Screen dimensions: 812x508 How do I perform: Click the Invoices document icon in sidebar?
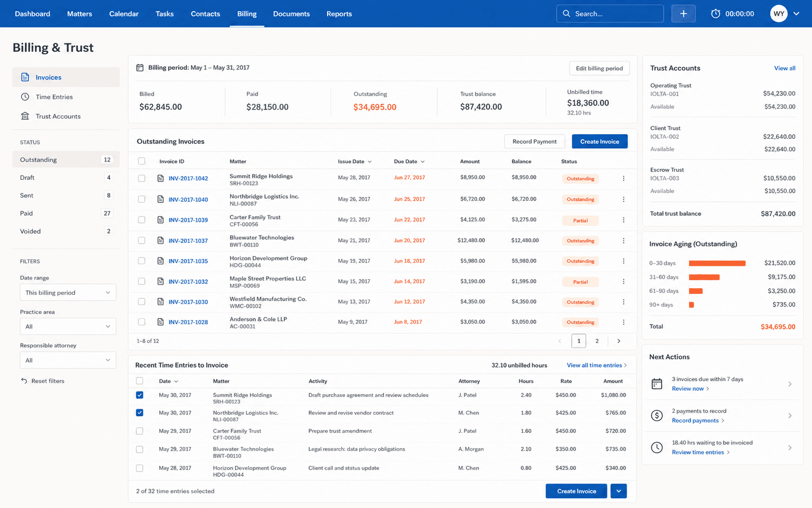(x=25, y=77)
